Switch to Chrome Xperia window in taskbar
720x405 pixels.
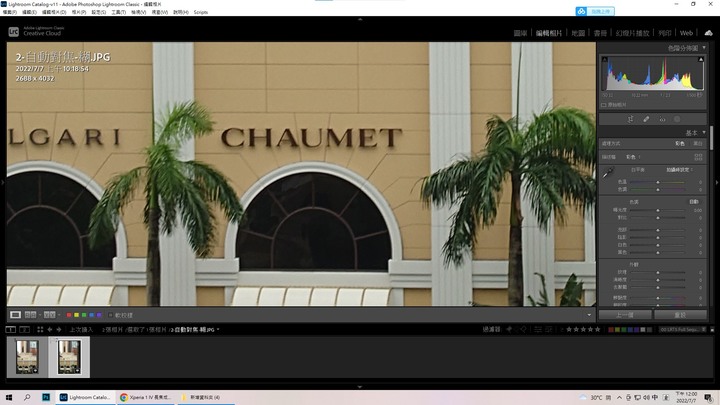(146, 397)
